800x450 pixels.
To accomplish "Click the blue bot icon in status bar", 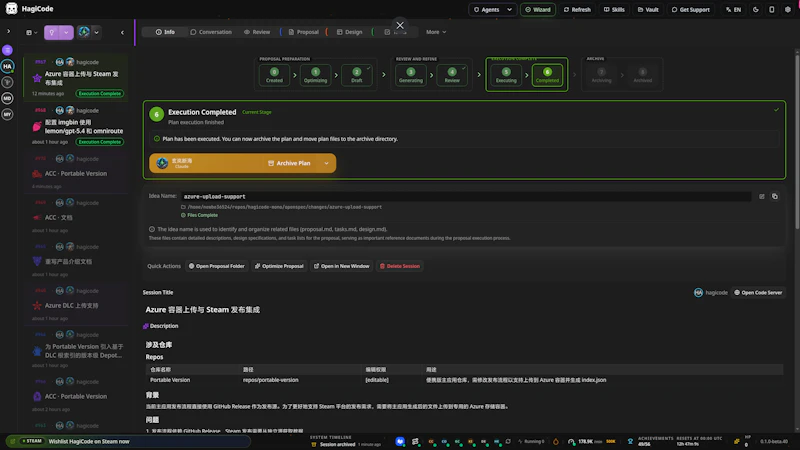I will pos(400,441).
